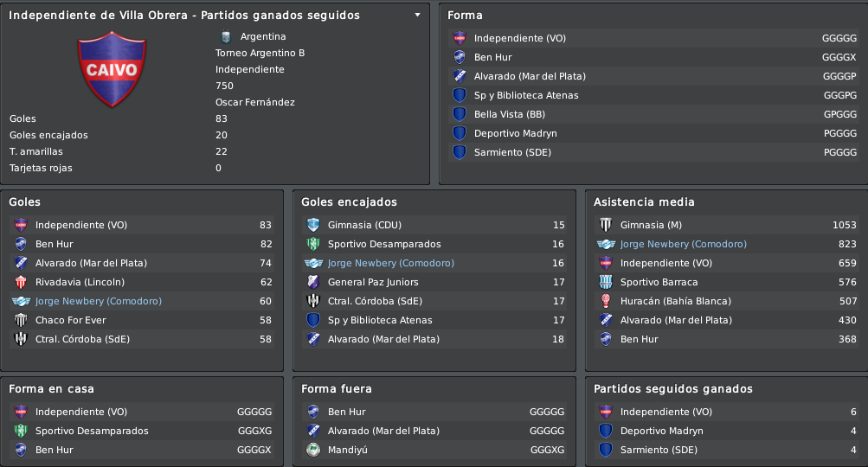Open the Partidos ganados seguidos dropdown arrow
Viewport: 868px width, 467px height.
point(417,15)
